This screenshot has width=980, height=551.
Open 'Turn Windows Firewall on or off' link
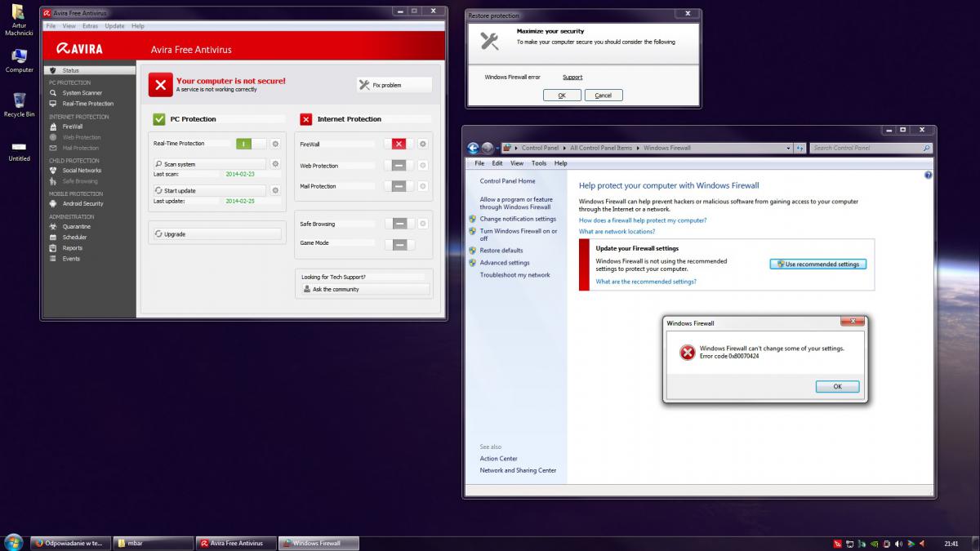519,235
